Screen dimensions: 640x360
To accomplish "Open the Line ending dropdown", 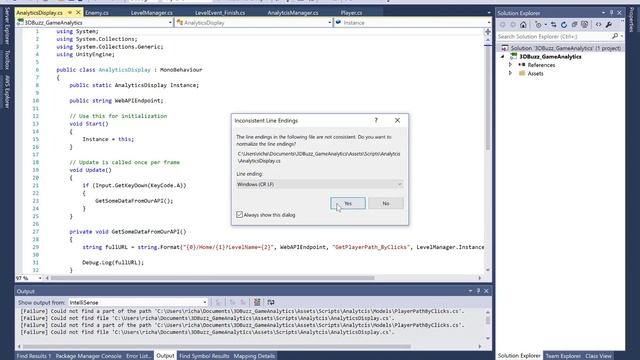I will pos(320,184).
